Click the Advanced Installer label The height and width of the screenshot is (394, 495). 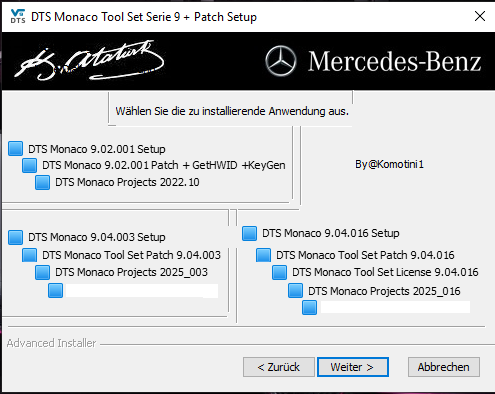51,343
